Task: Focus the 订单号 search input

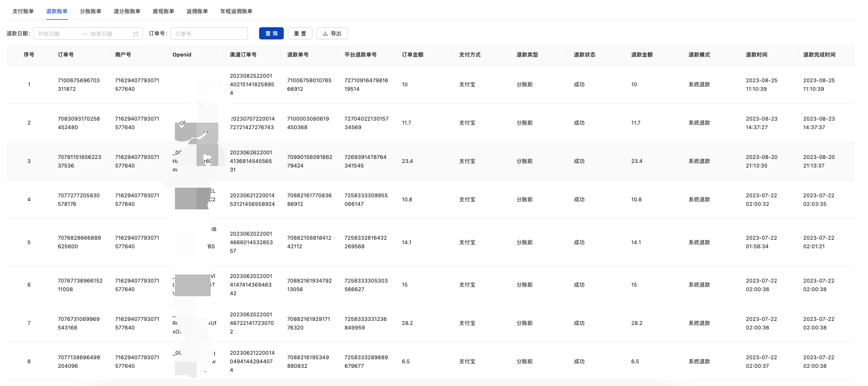Action: click(x=209, y=34)
